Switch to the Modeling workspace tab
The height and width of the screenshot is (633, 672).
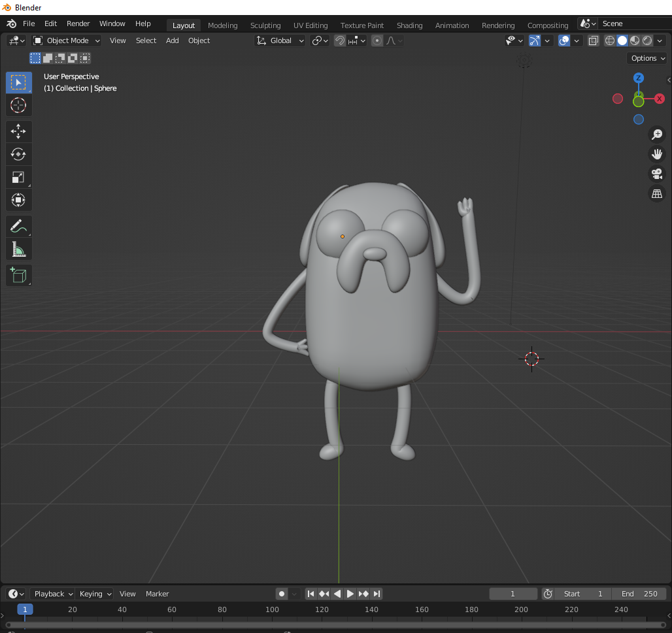(222, 25)
